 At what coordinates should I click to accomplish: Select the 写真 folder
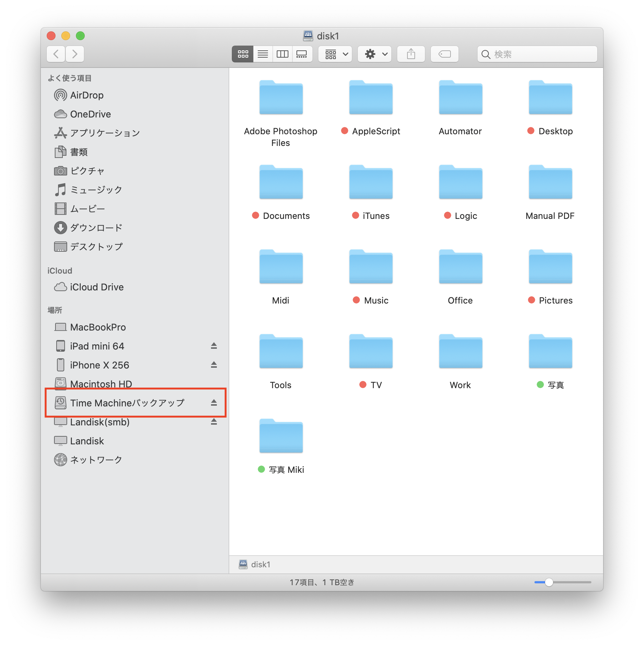[550, 352]
